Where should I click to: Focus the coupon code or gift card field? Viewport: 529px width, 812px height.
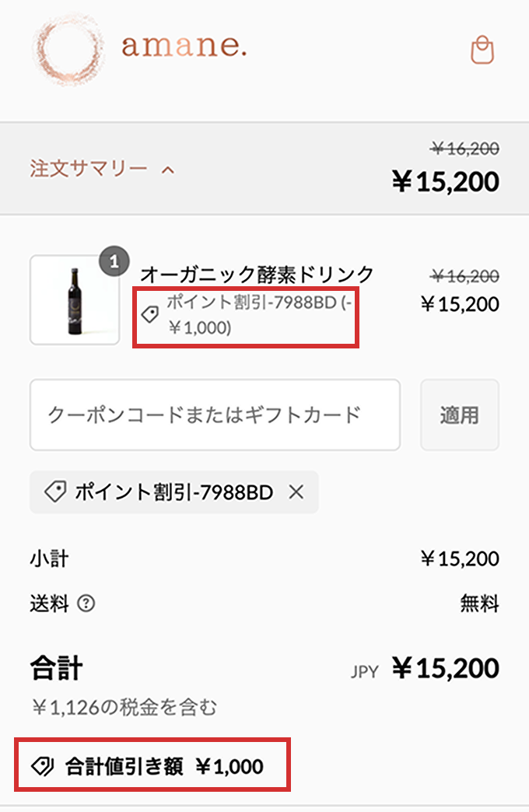tap(215, 415)
